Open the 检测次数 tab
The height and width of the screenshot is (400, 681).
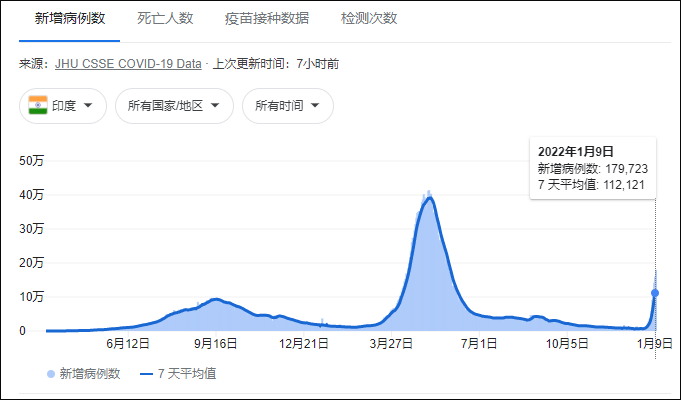(x=369, y=18)
